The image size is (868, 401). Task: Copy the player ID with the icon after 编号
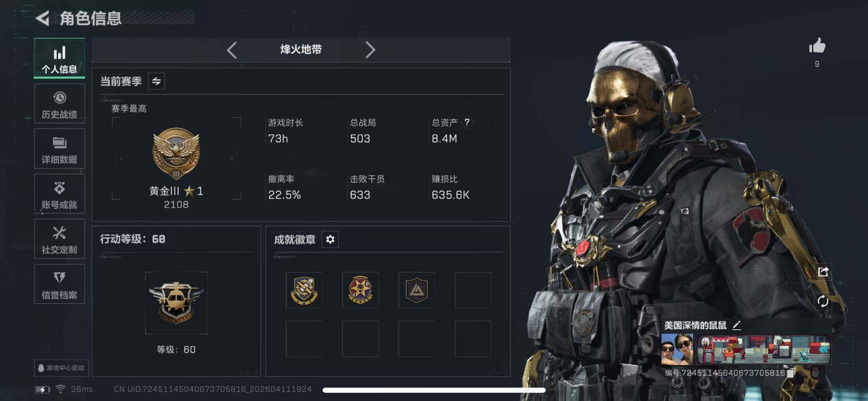791,373
